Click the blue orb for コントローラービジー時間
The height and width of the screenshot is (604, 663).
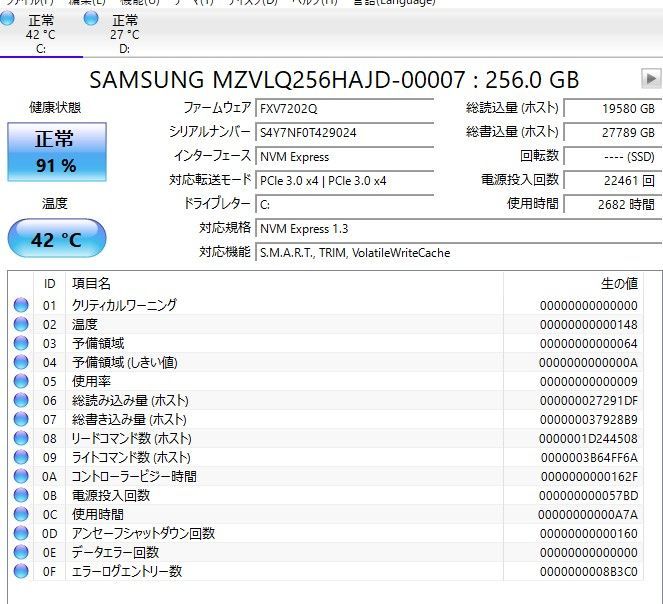(21, 476)
